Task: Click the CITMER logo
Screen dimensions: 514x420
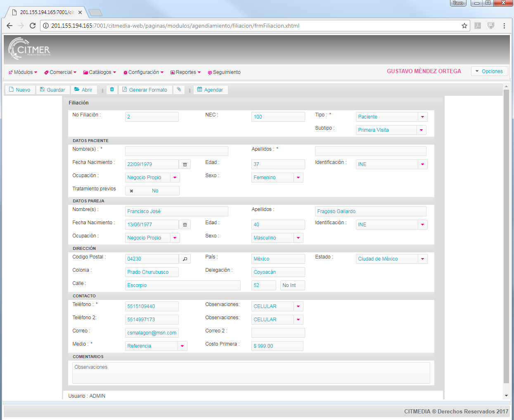Action: coord(29,49)
